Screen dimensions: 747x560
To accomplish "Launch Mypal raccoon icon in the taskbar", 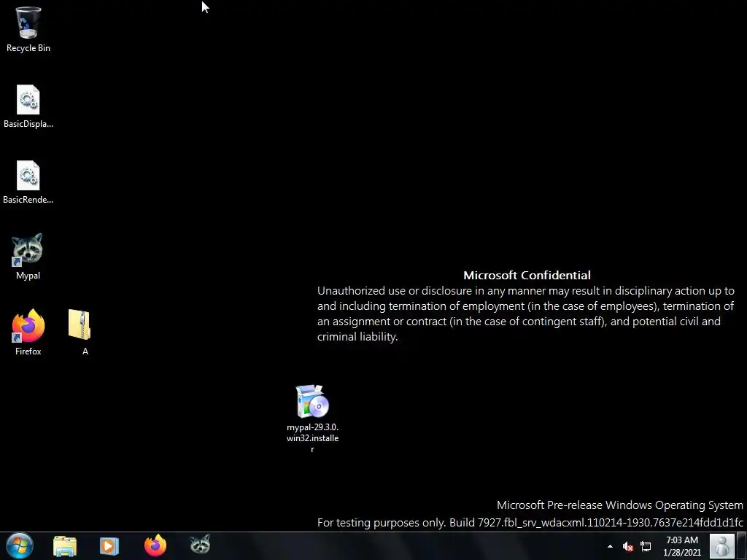I will pyautogui.click(x=200, y=544).
